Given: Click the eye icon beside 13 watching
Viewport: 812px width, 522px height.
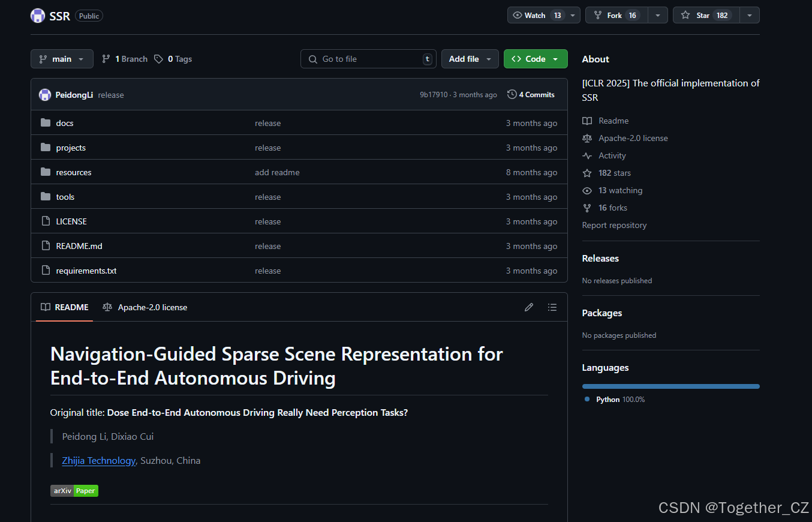Looking at the screenshot, I should pyautogui.click(x=587, y=190).
